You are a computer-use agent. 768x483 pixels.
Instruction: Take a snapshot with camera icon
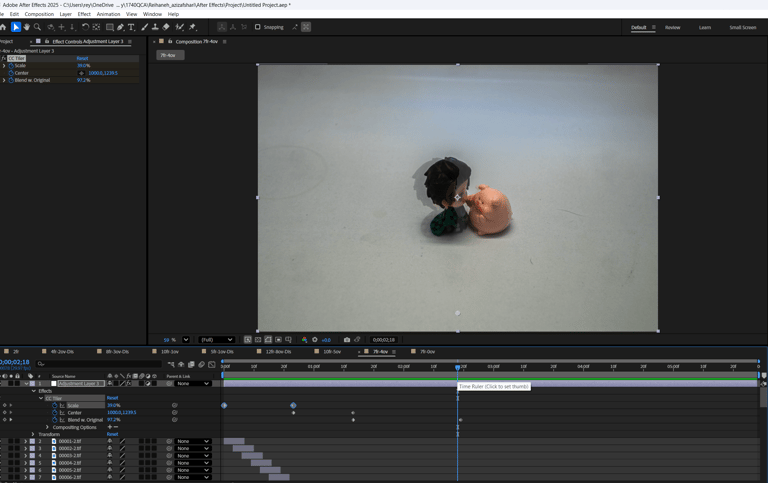pos(347,339)
